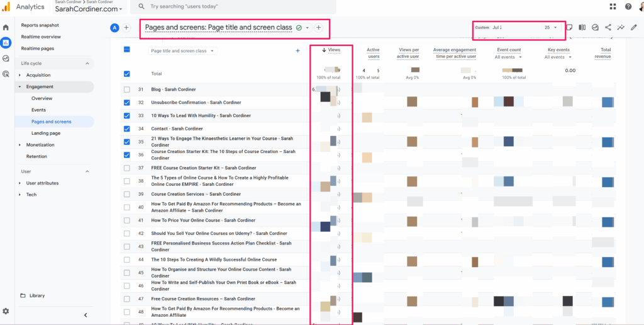Open the Home icon in left rail
Viewport: 644px width, 325px height.
pos(6,28)
